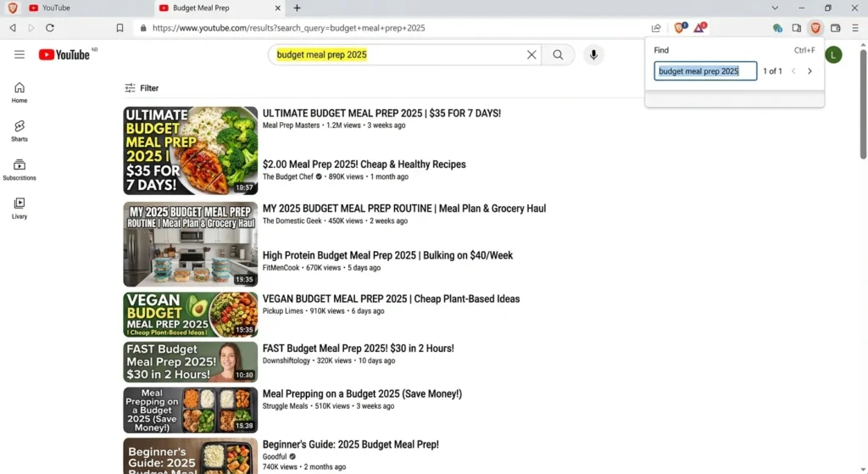Open VEGAN BUDGET MEAL PREP 2025 title
The width and height of the screenshot is (868, 474).
(x=391, y=298)
